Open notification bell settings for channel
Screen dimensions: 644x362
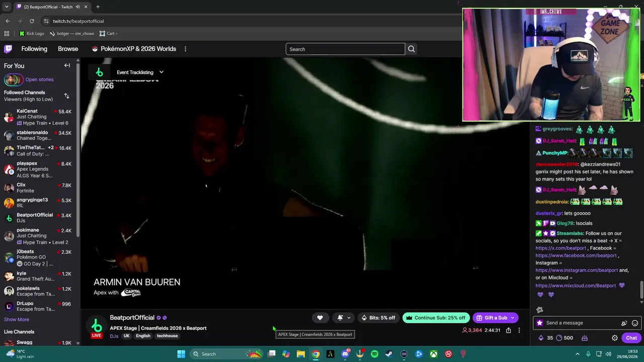344,318
